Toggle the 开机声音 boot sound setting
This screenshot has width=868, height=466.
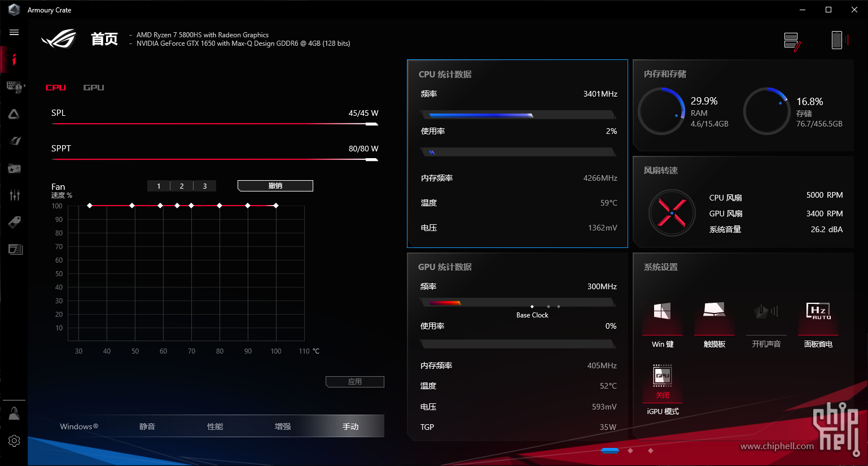click(766, 326)
